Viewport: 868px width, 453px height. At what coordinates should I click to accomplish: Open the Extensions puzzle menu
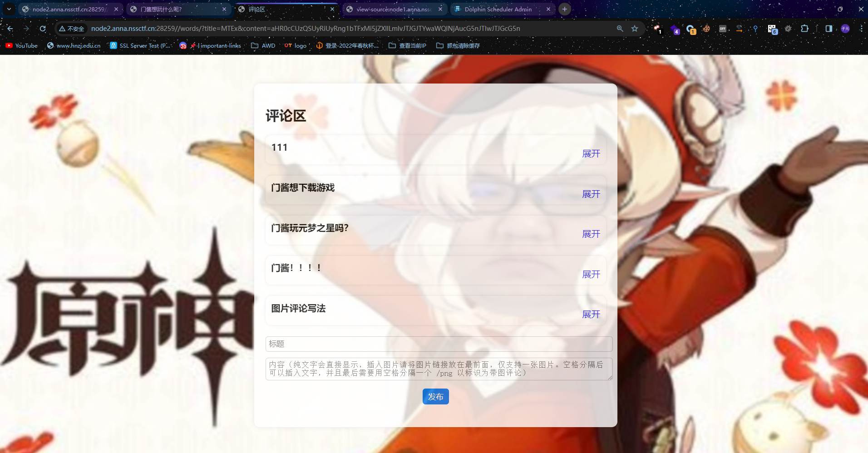[x=804, y=29]
